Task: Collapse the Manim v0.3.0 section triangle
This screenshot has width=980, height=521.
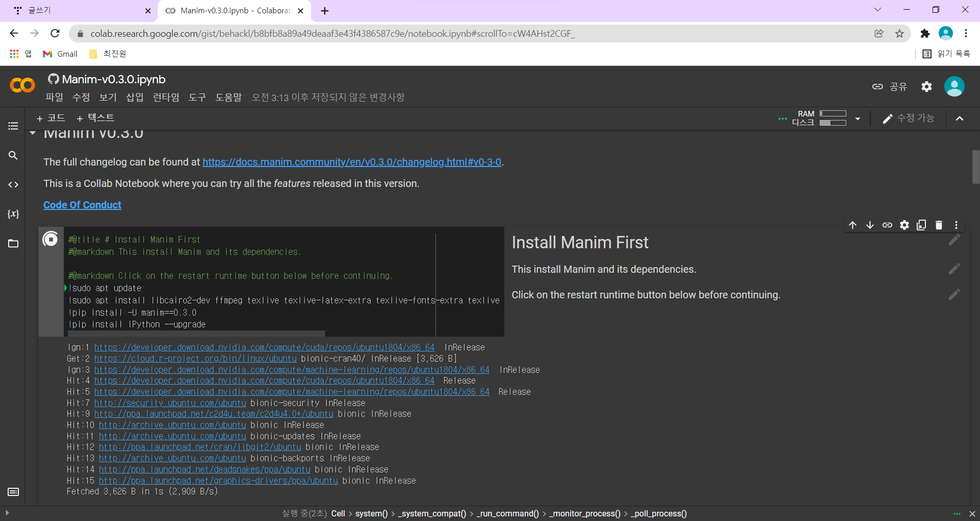Action: (x=33, y=133)
